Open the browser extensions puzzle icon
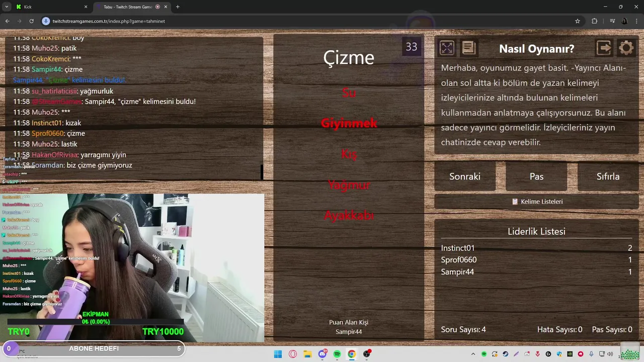644x362 pixels. (x=594, y=21)
